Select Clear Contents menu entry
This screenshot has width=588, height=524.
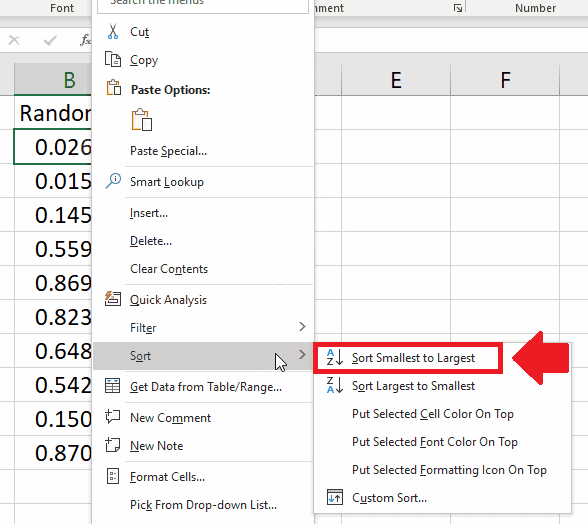pos(169,269)
